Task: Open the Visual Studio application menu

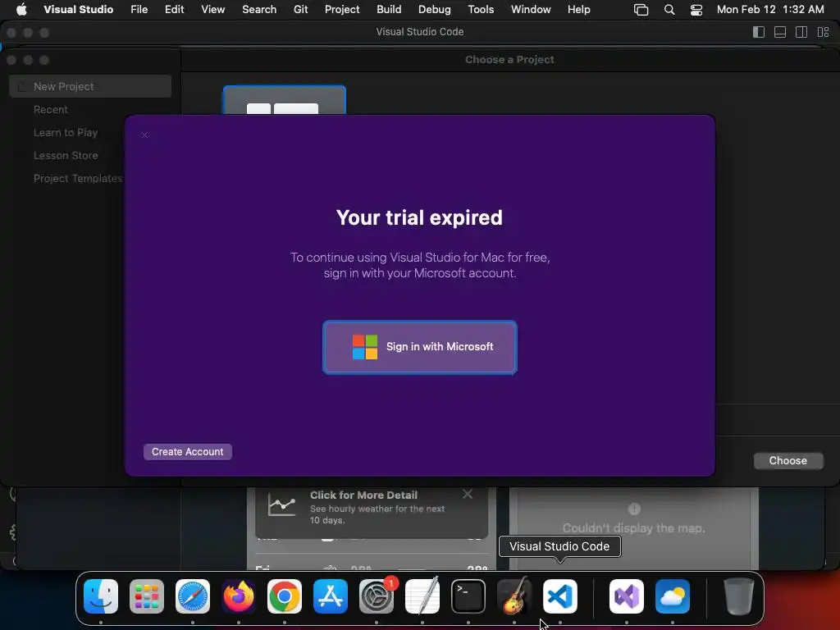Action: pyautogui.click(x=78, y=10)
